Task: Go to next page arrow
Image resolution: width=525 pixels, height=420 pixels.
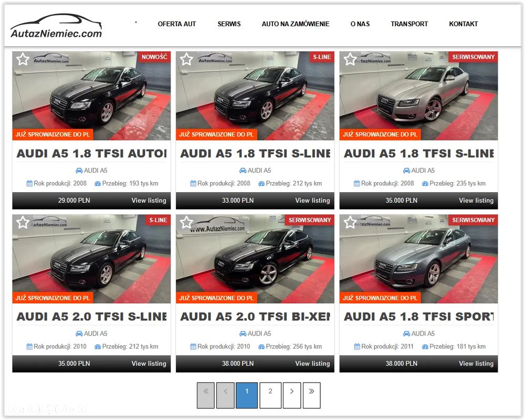Action: 291,395
